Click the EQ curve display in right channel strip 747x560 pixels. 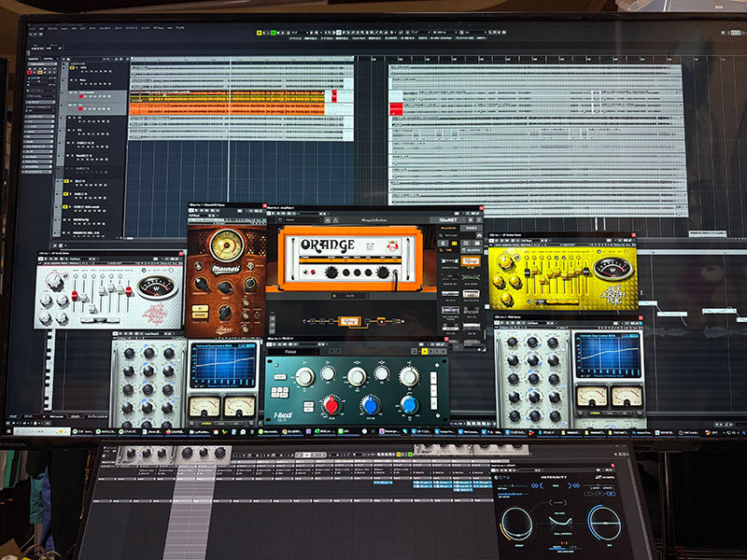click(x=608, y=356)
